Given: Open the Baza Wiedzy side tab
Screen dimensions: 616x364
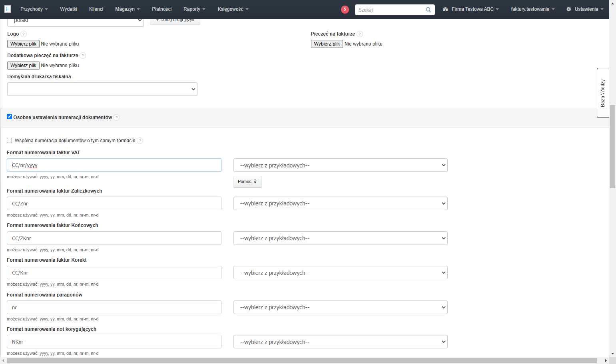Looking at the screenshot, I should pos(603,93).
